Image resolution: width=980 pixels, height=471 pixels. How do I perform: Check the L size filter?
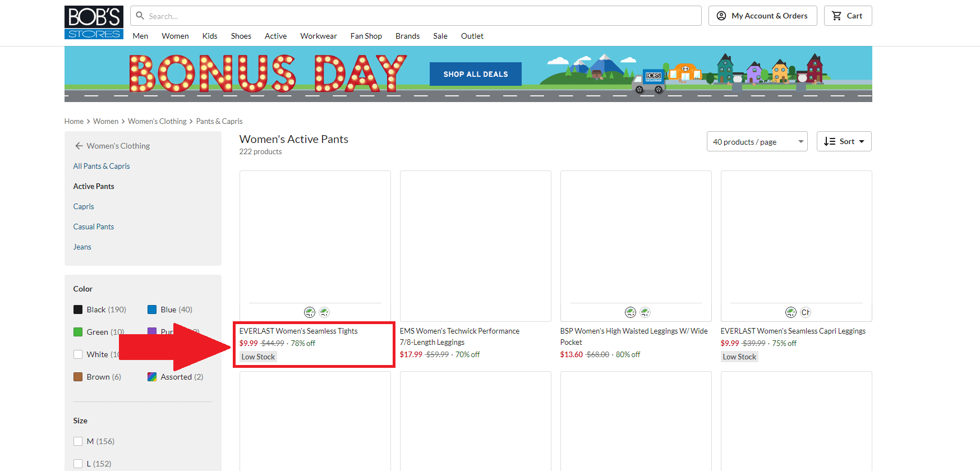pyautogui.click(x=78, y=464)
